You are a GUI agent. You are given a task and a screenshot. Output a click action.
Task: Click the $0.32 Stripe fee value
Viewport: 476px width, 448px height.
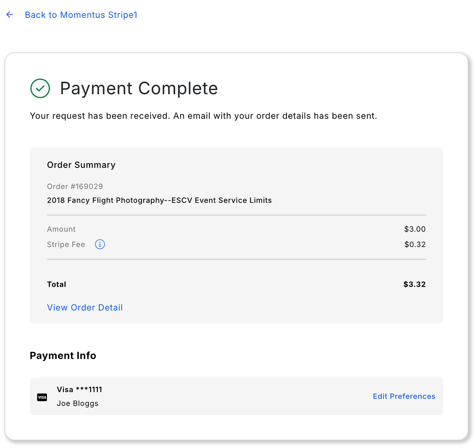(415, 244)
